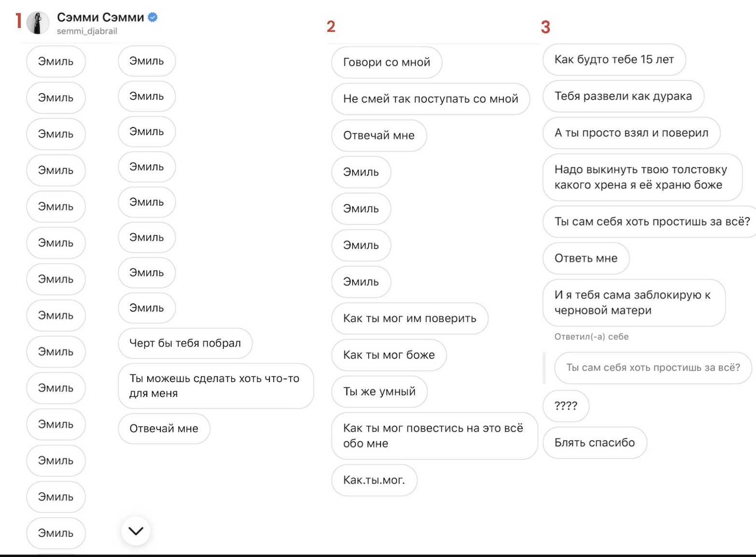Select the "А ты просто взял и поверил" message

[x=631, y=133]
